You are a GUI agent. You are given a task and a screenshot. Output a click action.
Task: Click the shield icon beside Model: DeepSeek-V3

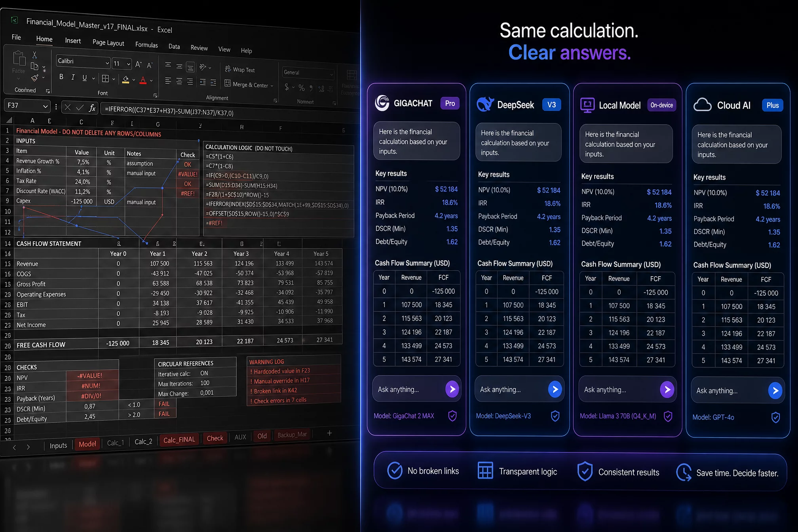(555, 416)
